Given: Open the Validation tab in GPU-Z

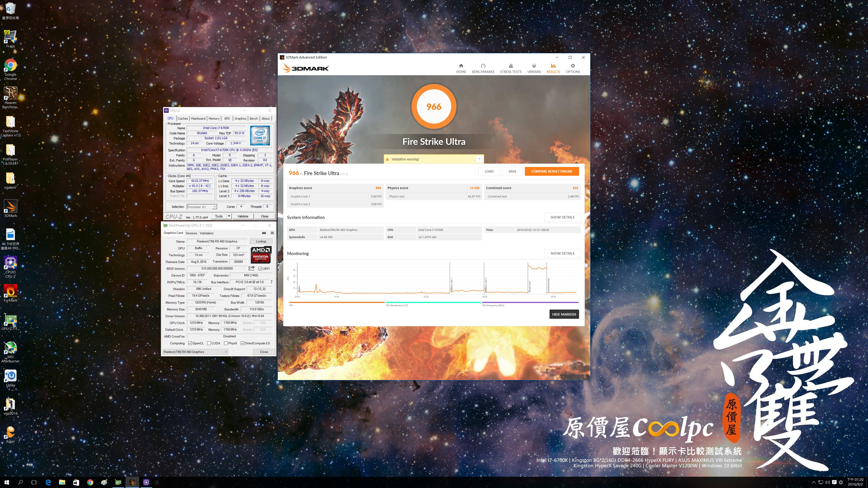Looking at the screenshot, I should [x=206, y=233].
